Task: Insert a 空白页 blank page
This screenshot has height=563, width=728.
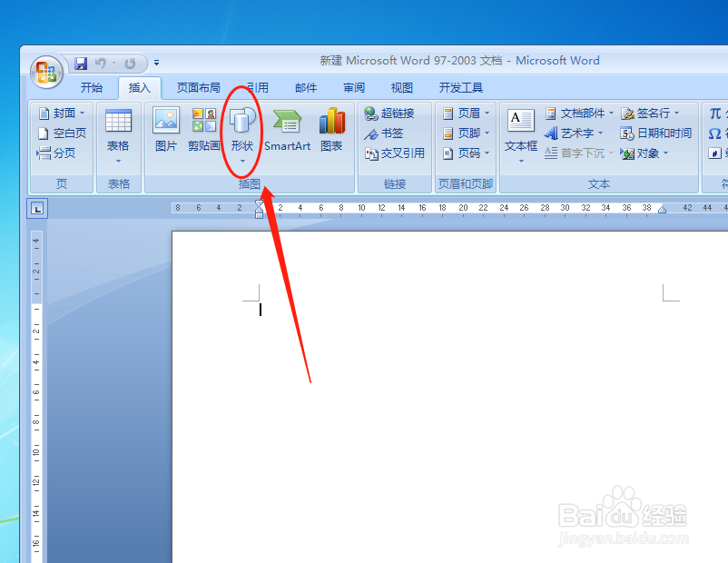Action: click(62, 133)
